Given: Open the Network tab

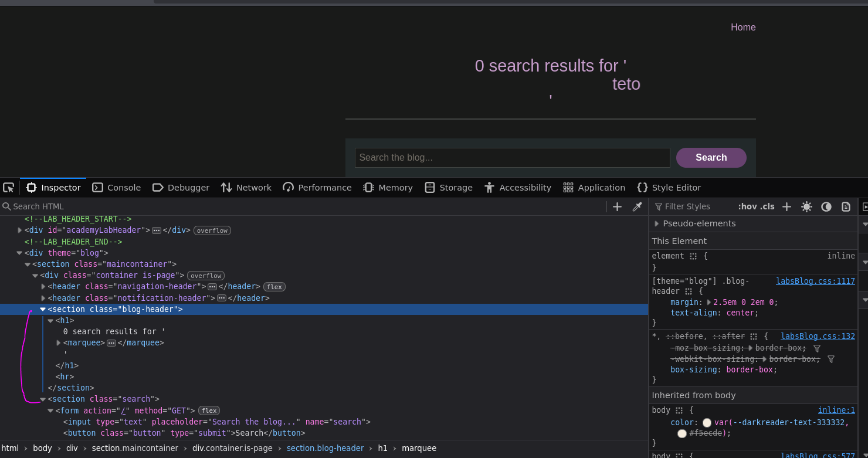Looking at the screenshot, I should [246, 188].
